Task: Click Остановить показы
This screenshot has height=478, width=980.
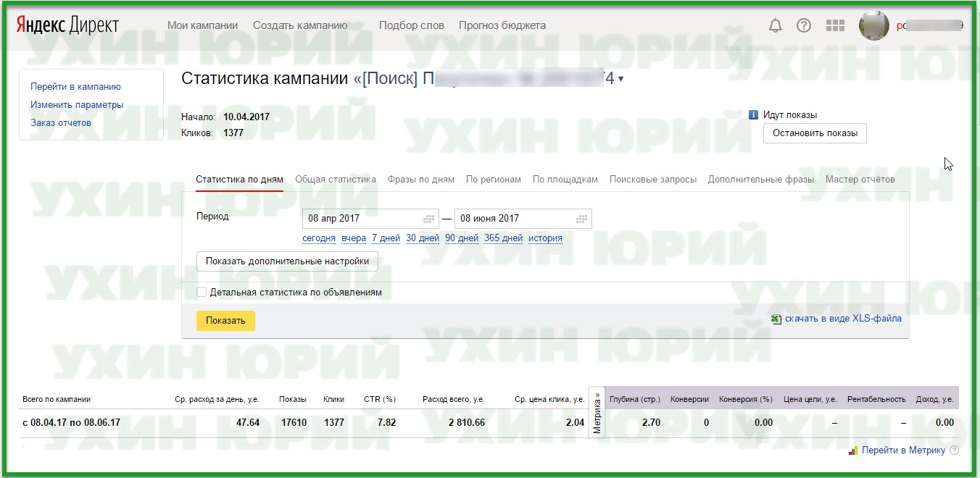Action: point(814,133)
